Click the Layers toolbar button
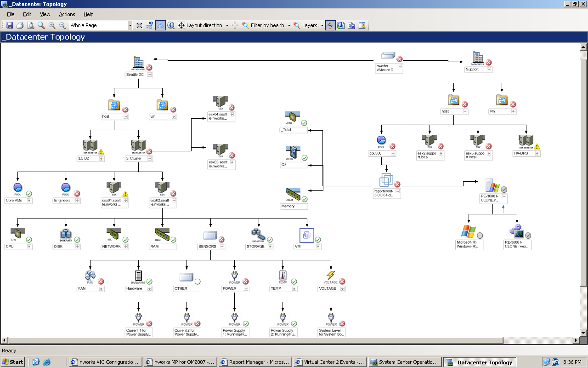The width and height of the screenshot is (588, 368). click(306, 25)
